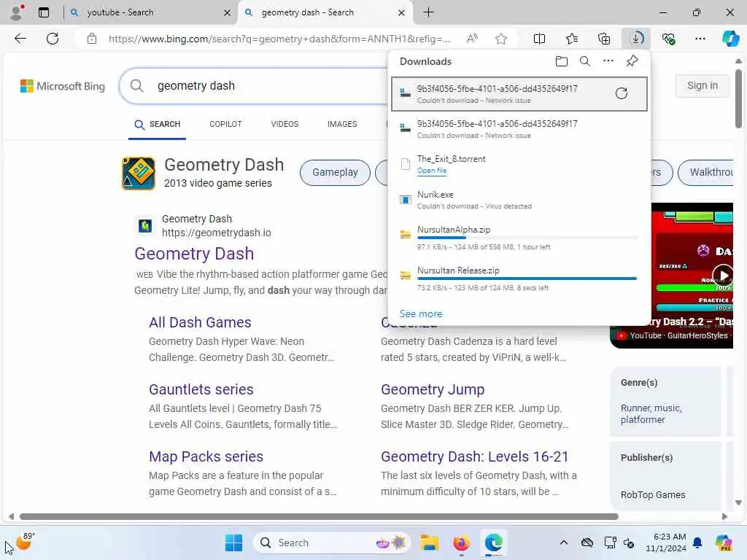Screen dimensions: 747x560
Task: Open a new browser tab
Action: (428, 12)
